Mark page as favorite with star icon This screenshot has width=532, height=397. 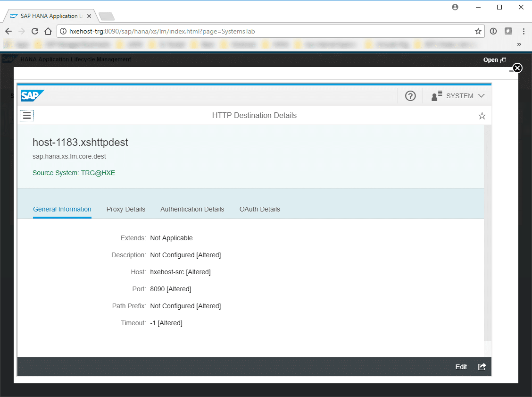pos(482,116)
